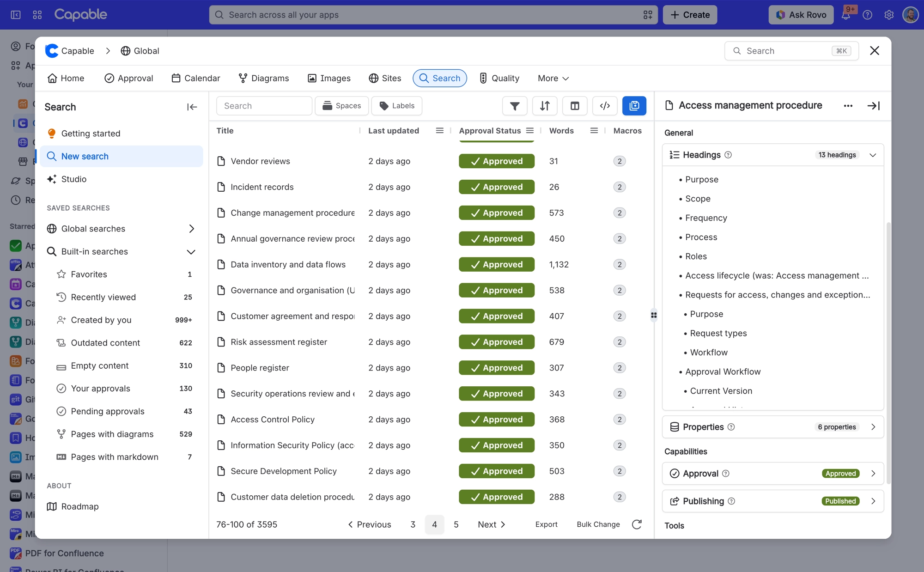
Task: Click the Bulk Change button
Action: pos(598,524)
